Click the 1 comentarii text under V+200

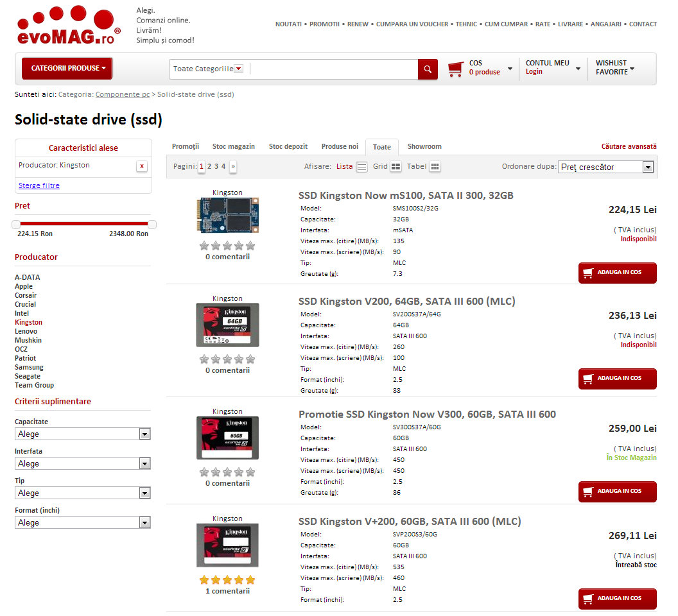tap(227, 592)
